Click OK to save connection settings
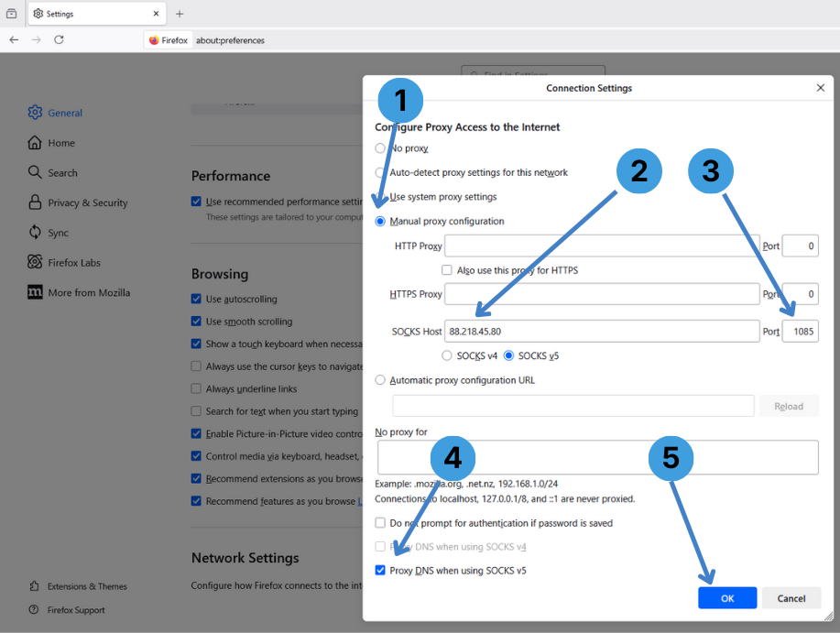840x633 pixels. pos(727,597)
